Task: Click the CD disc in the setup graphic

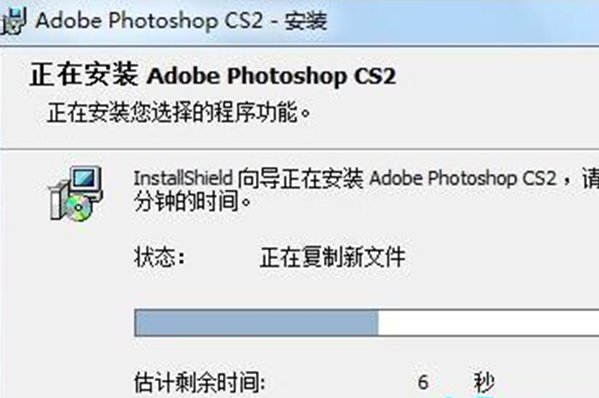Action: (x=78, y=208)
